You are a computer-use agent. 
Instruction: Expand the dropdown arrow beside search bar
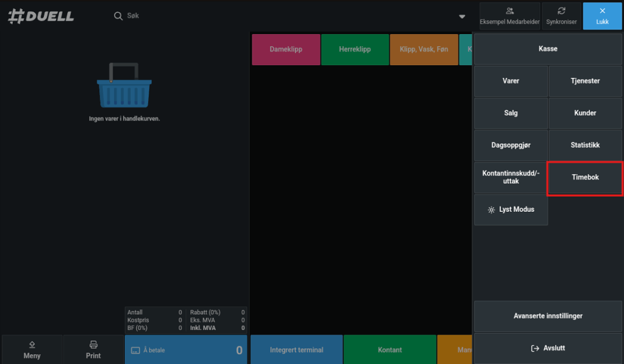(x=462, y=16)
